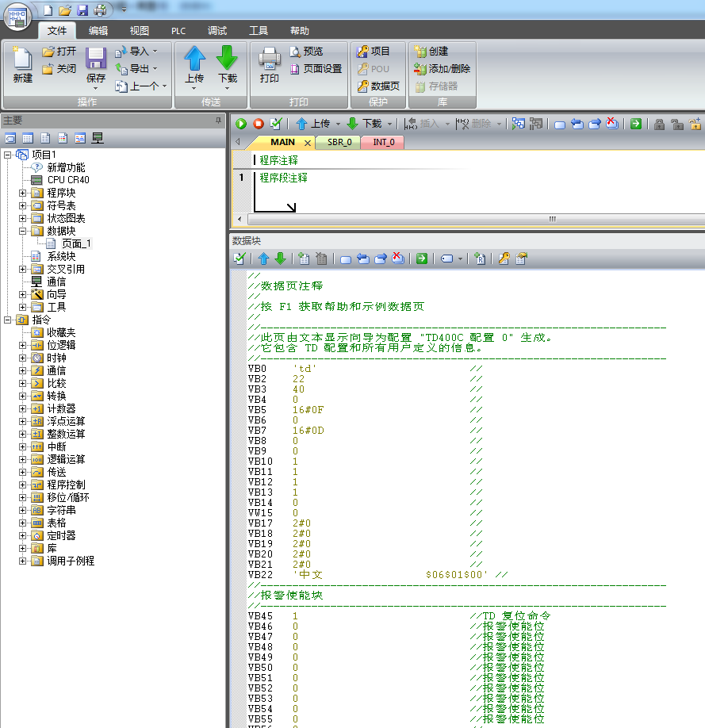Click the delete page icon in data block toolbar
Viewport: 705px width, 728px height.
click(321, 259)
